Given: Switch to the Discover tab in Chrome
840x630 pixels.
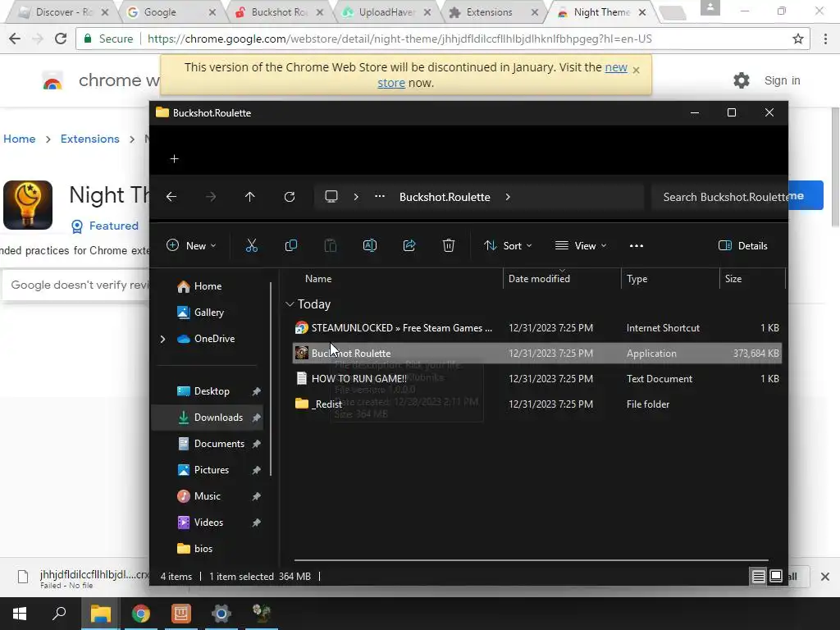Looking at the screenshot, I should [x=63, y=11].
